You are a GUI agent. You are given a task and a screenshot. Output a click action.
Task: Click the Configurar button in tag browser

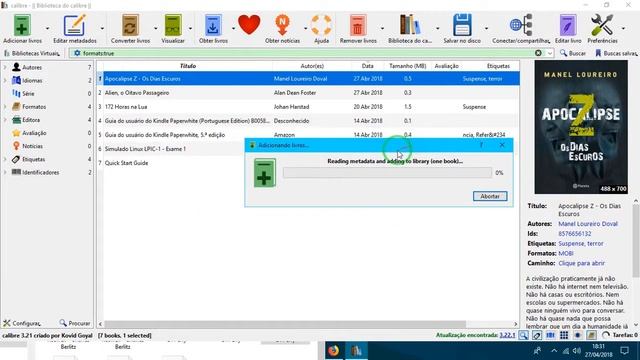tap(22, 323)
